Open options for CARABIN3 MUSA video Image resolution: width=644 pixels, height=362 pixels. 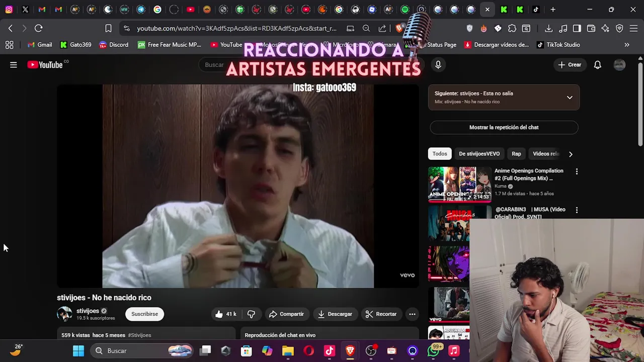[577, 210]
